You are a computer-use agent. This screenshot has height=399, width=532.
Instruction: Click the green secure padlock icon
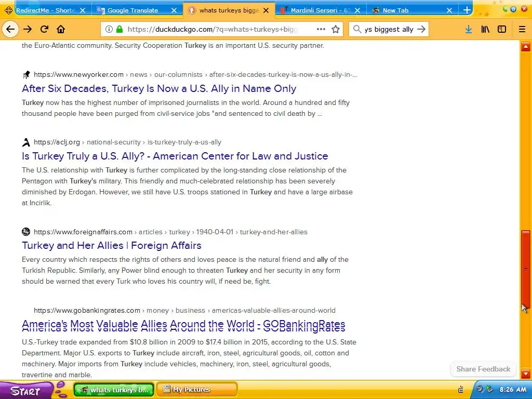pyautogui.click(x=119, y=29)
